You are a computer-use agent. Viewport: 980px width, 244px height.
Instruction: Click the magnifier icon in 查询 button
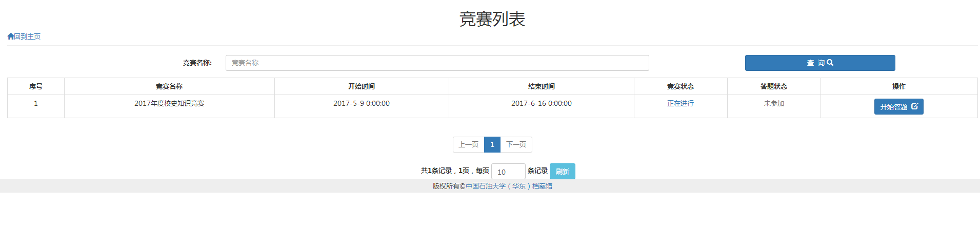[x=830, y=63]
